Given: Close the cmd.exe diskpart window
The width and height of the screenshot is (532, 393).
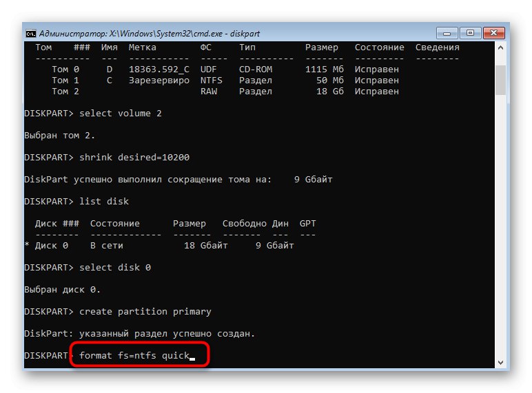Looking at the screenshot, I should point(494,33).
